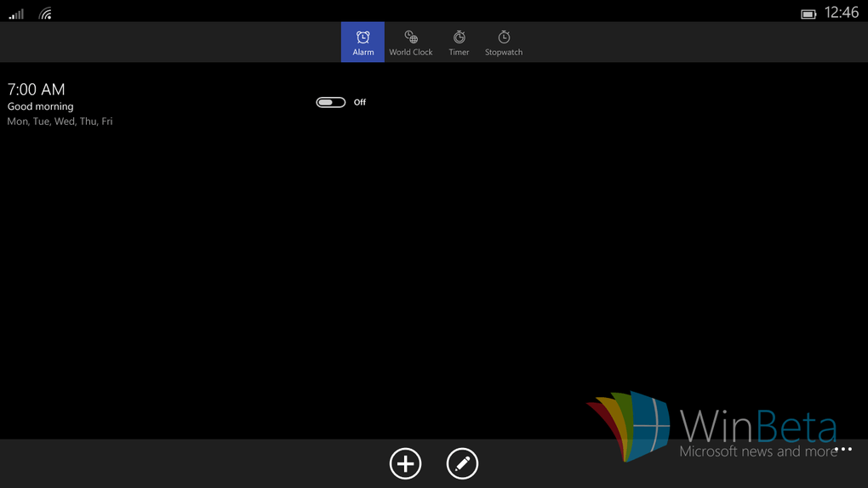
Task: Click the Good morning alarm name
Action: pos(41,106)
